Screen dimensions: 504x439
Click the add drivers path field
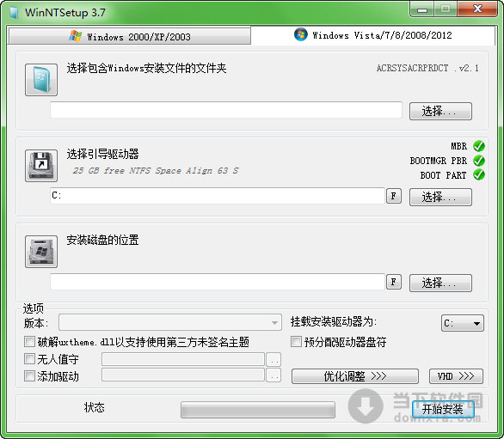183,375
